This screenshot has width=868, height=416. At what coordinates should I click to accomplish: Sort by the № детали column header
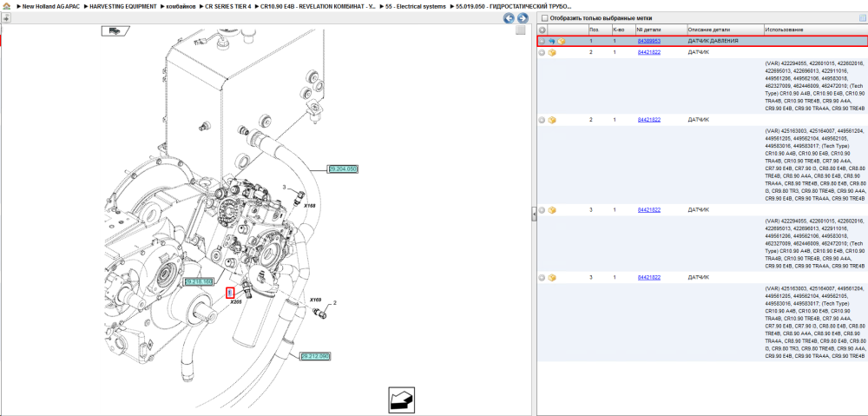(x=661, y=30)
